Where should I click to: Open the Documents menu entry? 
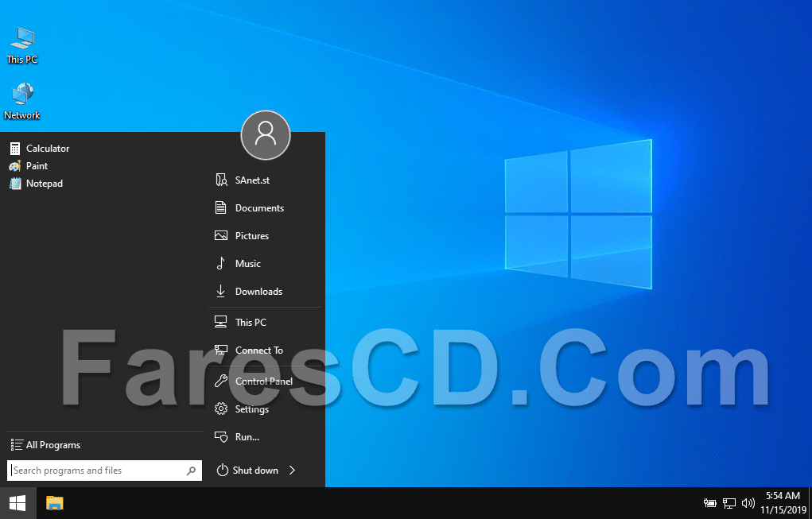[x=259, y=208]
